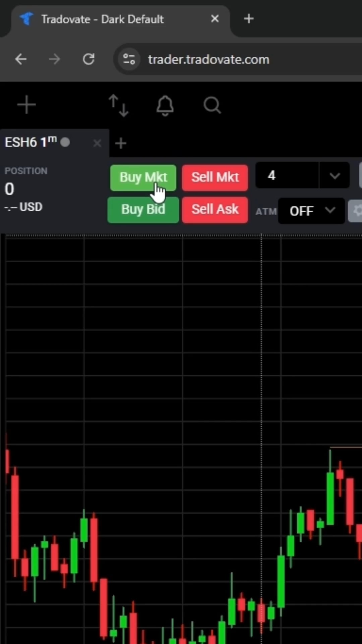Viewport: 362px width, 644px height.
Task: Expand the order quantity dropdown arrow
Action: click(335, 175)
